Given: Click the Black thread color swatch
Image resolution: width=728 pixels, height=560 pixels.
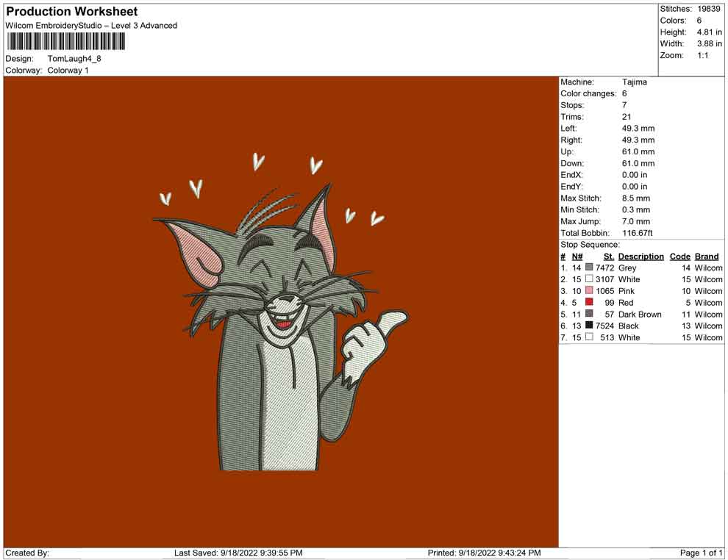Looking at the screenshot, I should tap(589, 326).
